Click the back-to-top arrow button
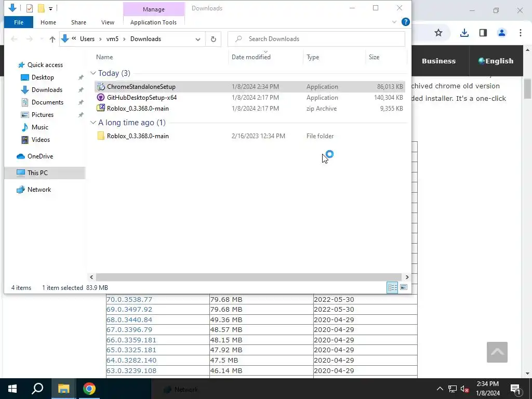Image resolution: width=532 pixels, height=399 pixels. point(497,352)
